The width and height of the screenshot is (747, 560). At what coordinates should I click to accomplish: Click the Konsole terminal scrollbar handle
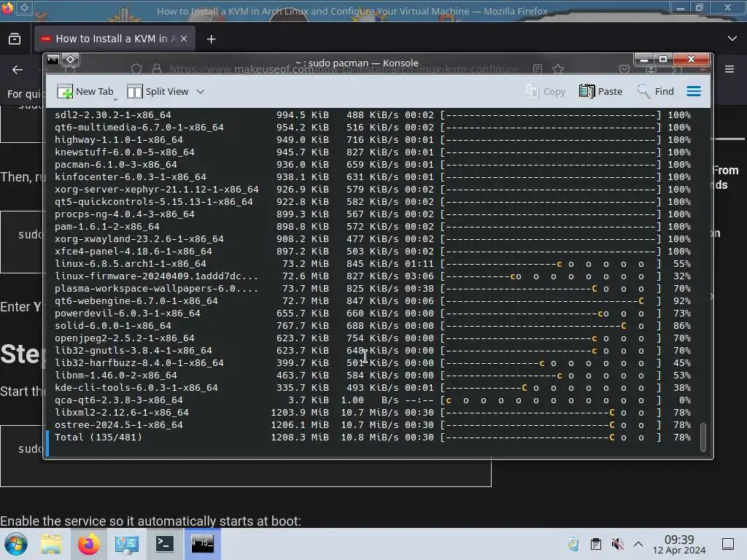tap(703, 437)
